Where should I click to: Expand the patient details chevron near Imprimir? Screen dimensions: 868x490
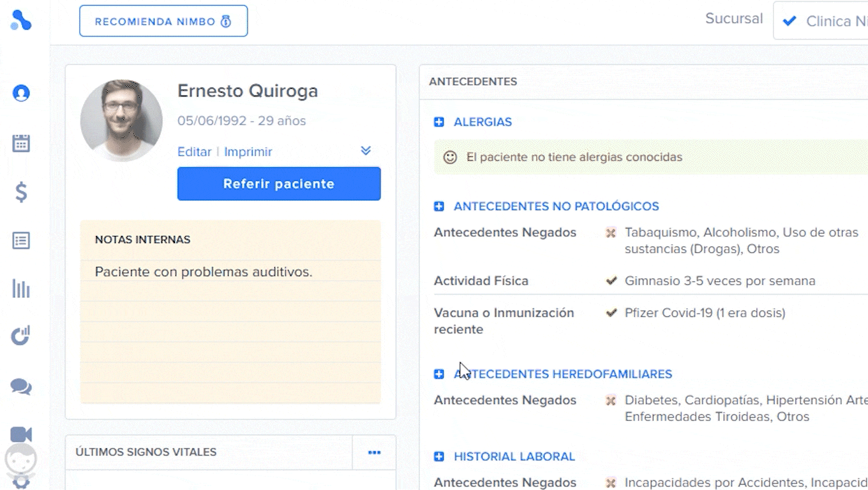point(366,151)
